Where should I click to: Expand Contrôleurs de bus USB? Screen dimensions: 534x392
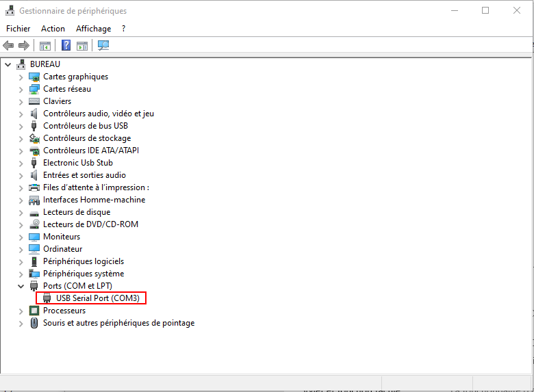pyautogui.click(x=21, y=127)
